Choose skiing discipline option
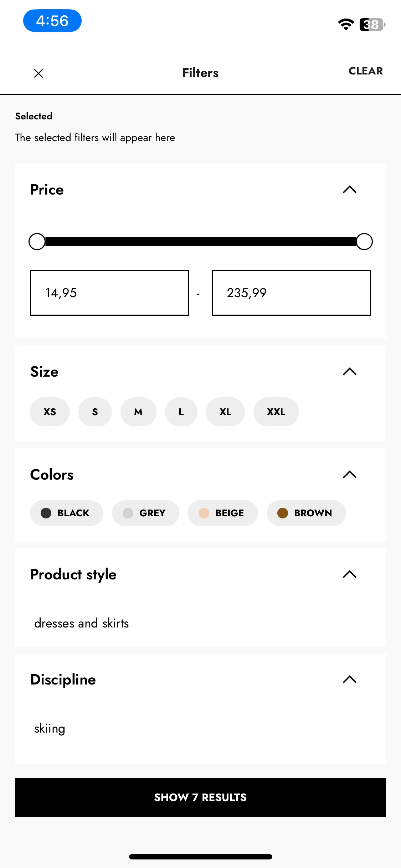This screenshot has width=401, height=868. click(50, 728)
